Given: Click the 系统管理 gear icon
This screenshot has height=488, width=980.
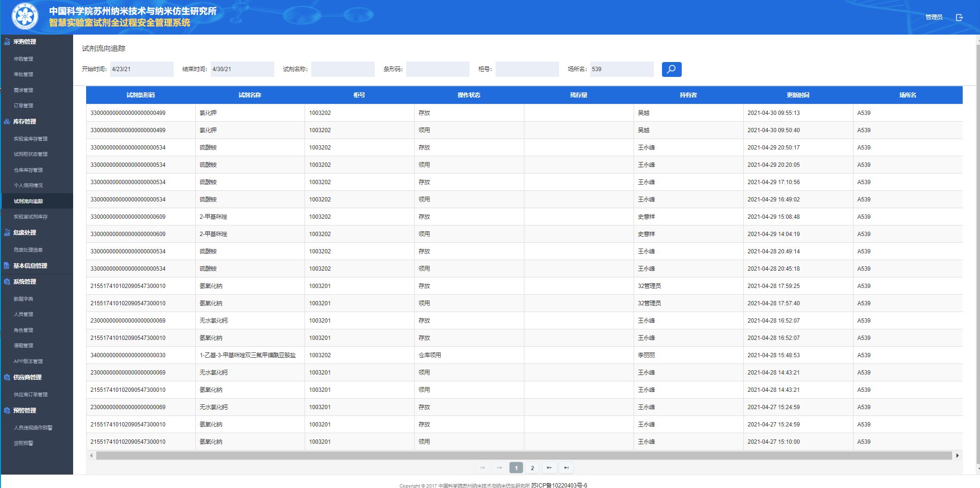Looking at the screenshot, I should click(x=7, y=282).
